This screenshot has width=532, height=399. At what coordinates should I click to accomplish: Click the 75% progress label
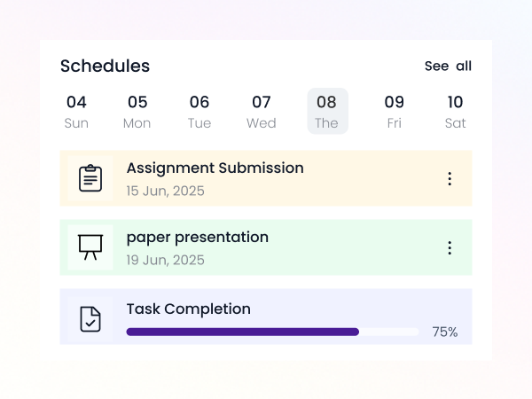click(445, 332)
